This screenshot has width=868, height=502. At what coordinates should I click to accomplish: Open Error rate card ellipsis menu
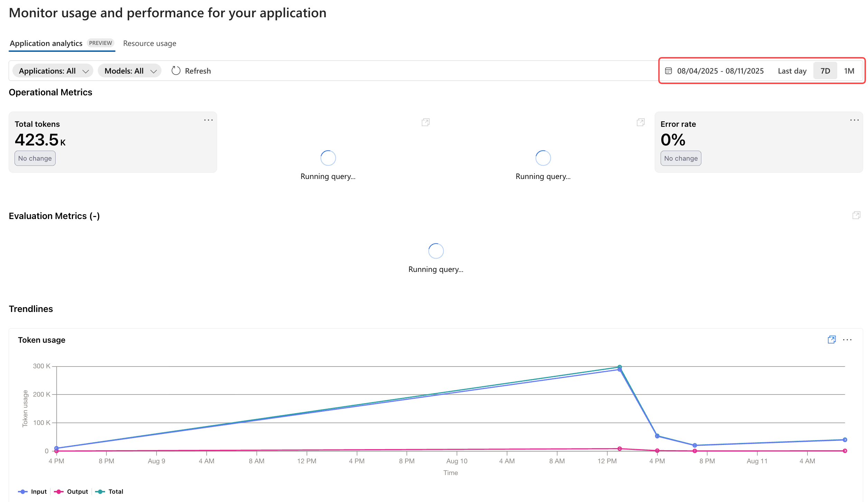854,120
